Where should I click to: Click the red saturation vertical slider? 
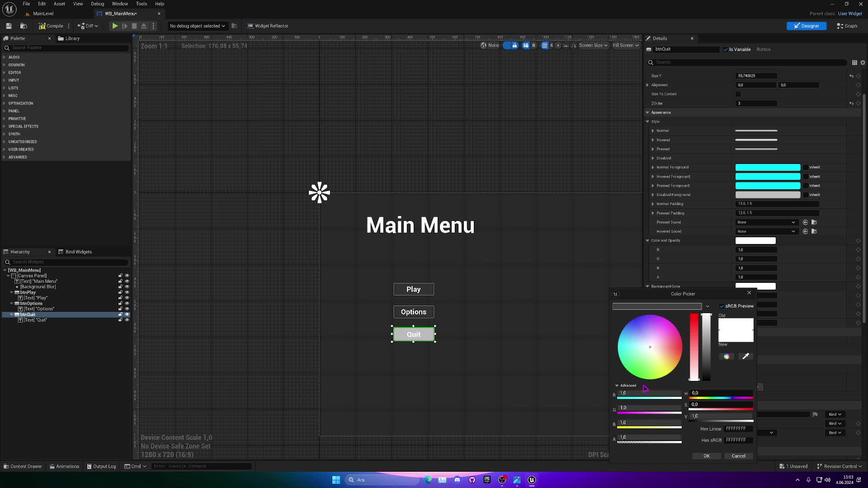pos(694,347)
